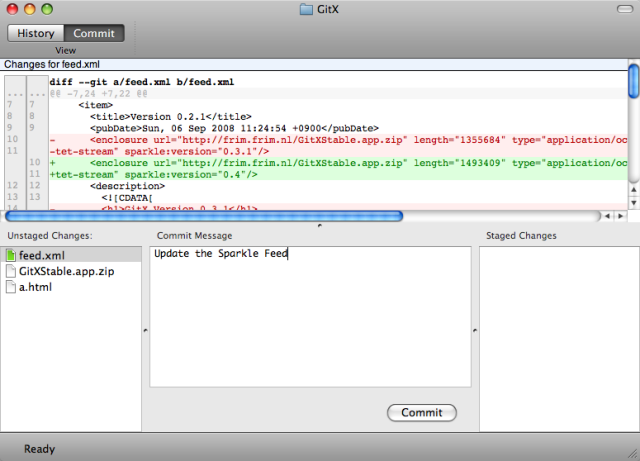This screenshot has width=640, height=461.
Task: Click the green zoom window button
Action: 47,9
